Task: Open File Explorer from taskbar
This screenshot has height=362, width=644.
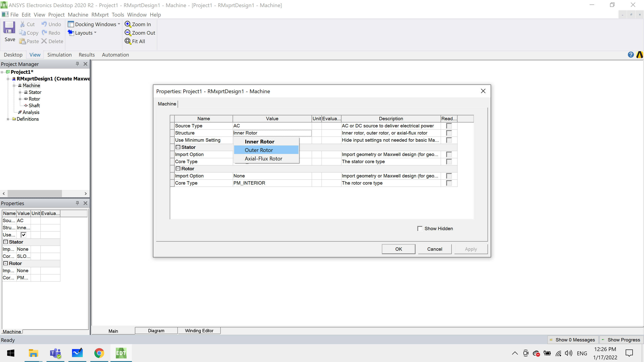Action: (33, 353)
